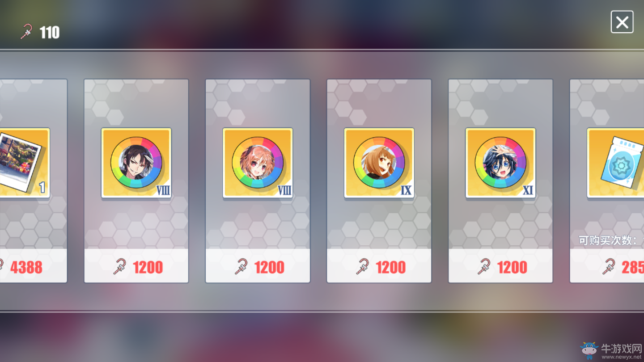Image resolution: width=644 pixels, height=362 pixels.
Task: Select the dark-haired male character fragment icon
Action: click(136, 163)
